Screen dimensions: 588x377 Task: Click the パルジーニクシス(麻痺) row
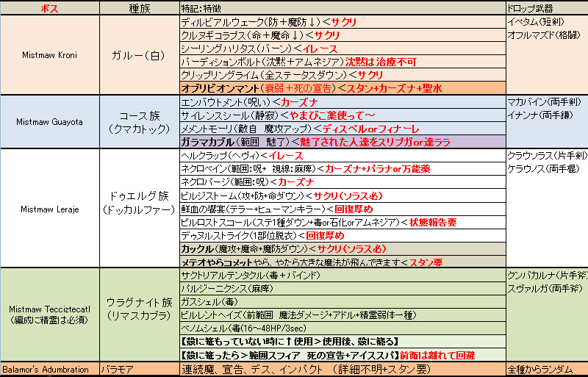343,289
